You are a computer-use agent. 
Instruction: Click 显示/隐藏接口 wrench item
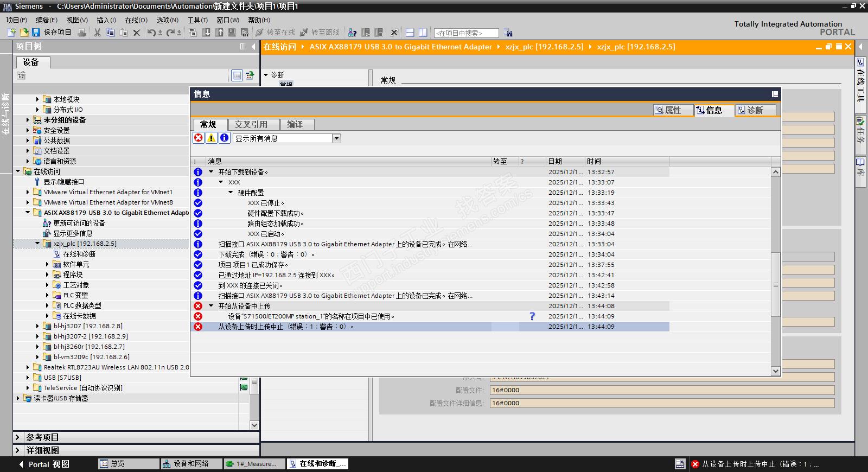coord(63,182)
